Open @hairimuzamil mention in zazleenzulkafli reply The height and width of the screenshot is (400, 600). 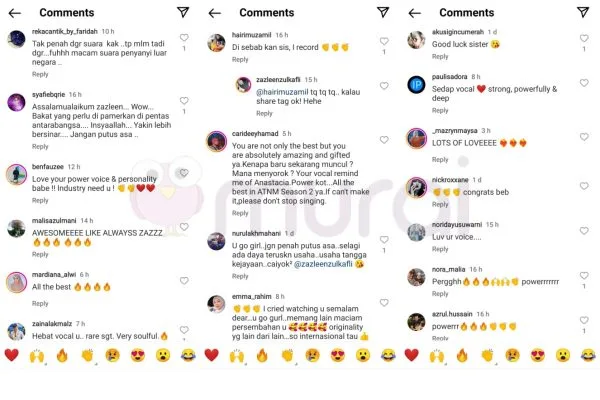[282, 92]
